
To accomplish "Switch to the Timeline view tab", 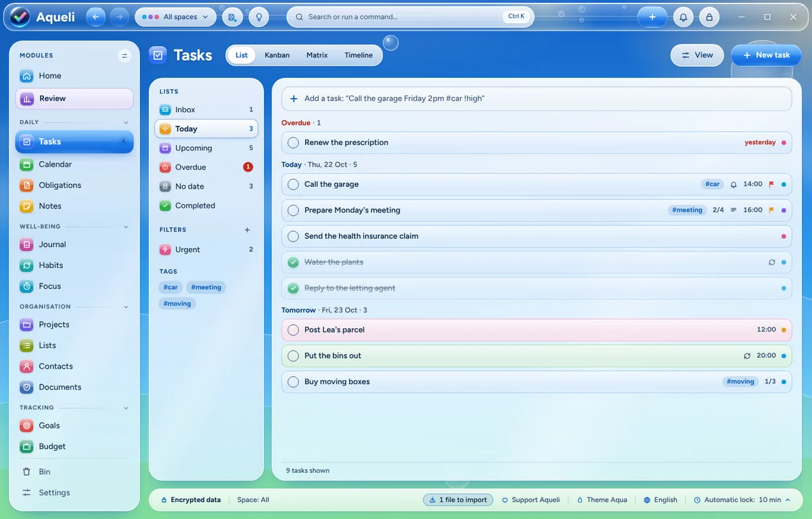I will 359,55.
